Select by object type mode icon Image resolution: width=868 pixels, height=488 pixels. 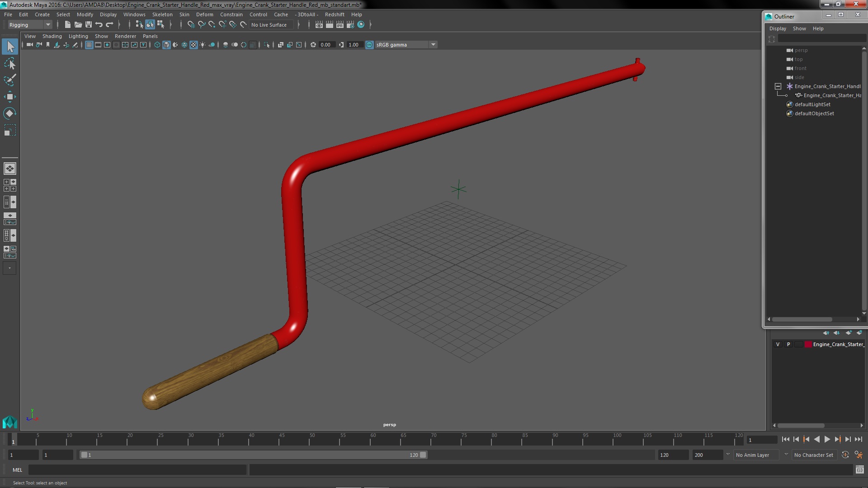(150, 25)
